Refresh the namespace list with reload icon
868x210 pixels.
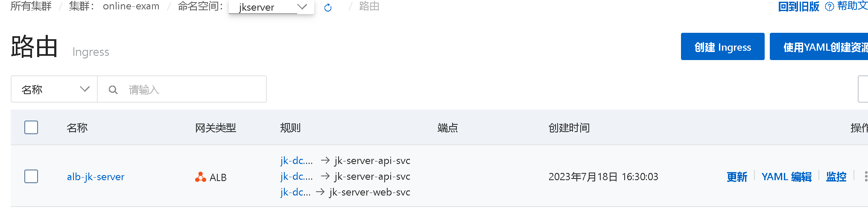(x=328, y=7)
